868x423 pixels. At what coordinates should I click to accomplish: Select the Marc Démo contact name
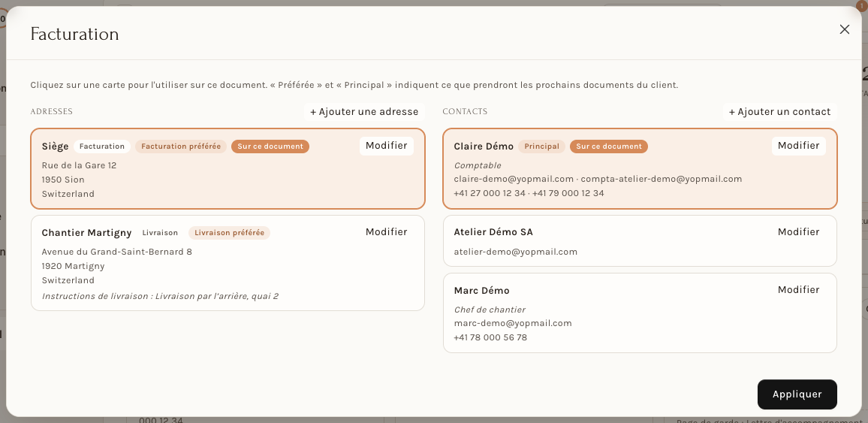pos(481,290)
